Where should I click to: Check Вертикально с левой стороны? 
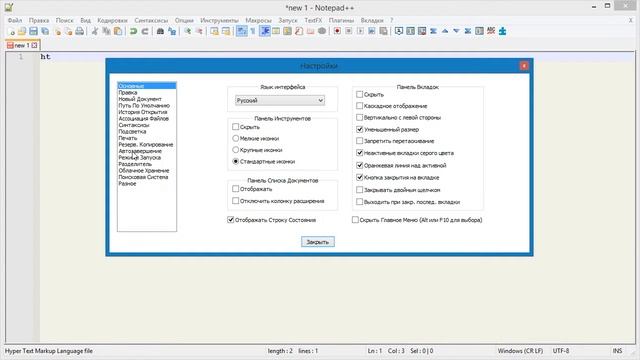point(360,117)
